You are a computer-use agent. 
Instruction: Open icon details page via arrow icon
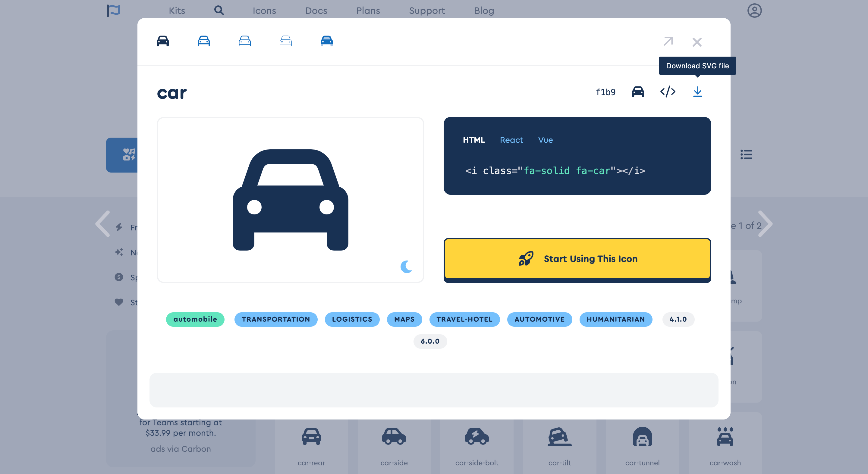(668, 42)
